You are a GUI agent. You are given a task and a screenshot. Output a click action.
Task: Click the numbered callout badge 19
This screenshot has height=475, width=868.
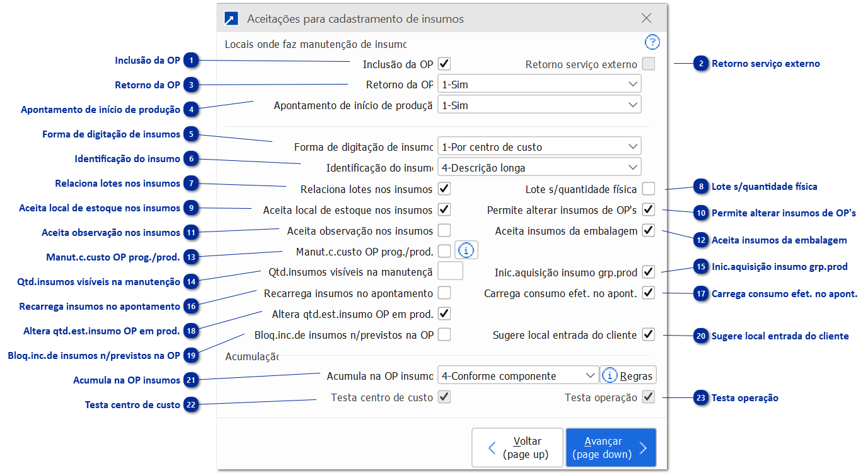point(191,356)
